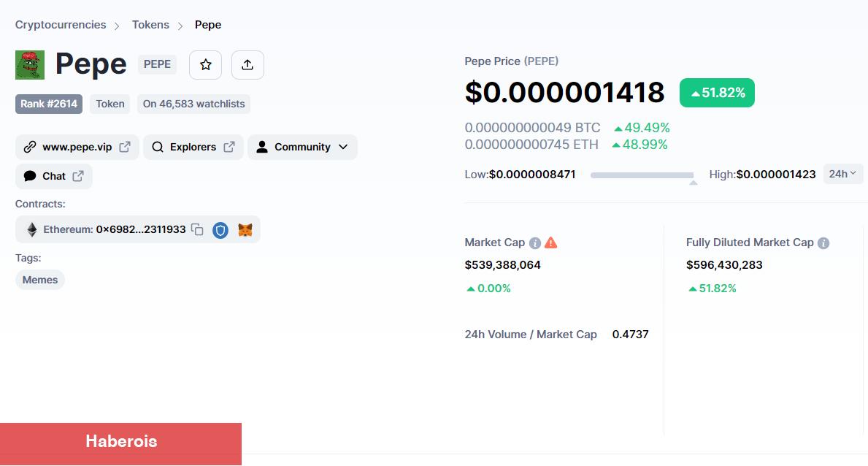Click the 0.000000000745 ETH value
Screen dimensions: 868x466
(x=531, y=145)
